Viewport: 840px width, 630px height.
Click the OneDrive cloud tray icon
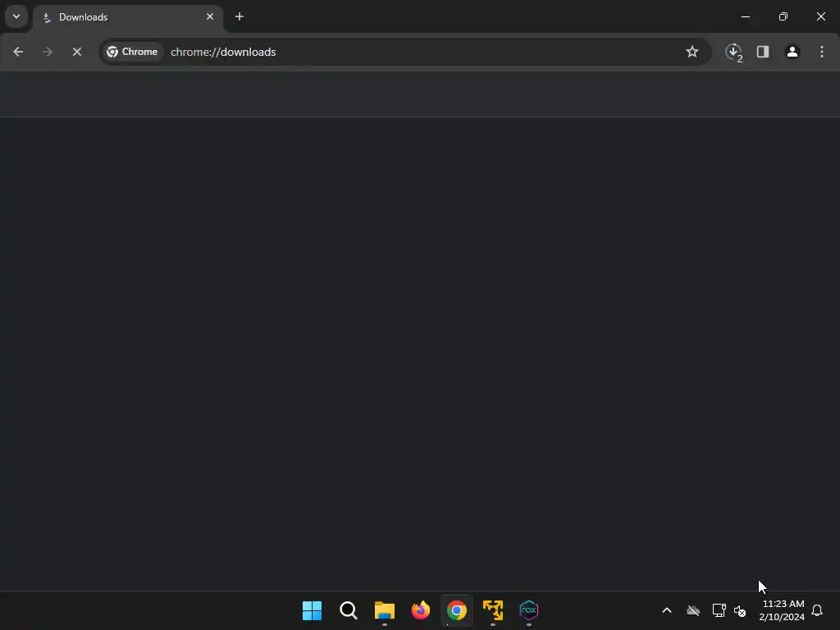tap(693, 610)
